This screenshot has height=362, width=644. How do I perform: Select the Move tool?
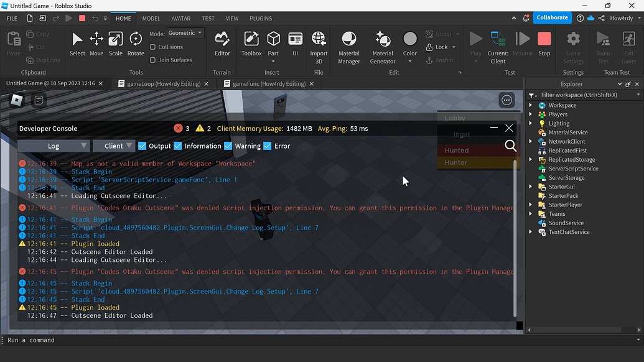coord(96,44)
